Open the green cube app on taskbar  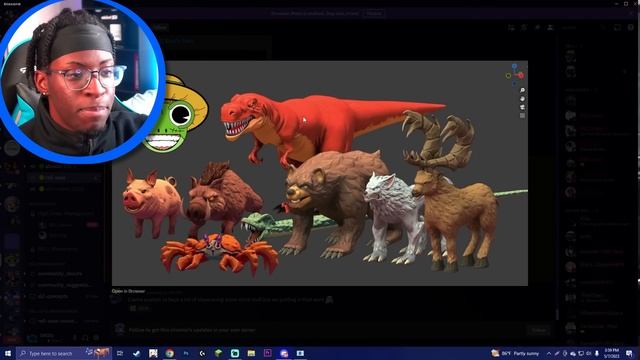[218, 353]
